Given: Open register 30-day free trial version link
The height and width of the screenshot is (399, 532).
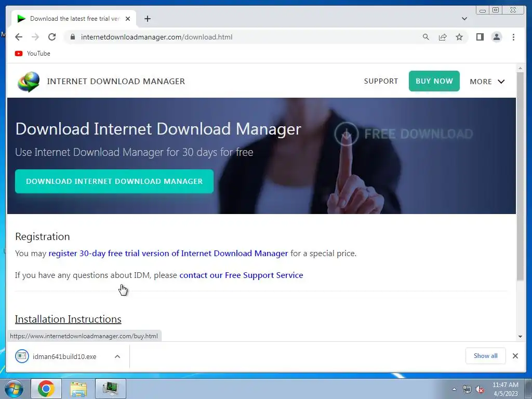Looking at the screenshot, I should pyautogui.click(x=168, y=254).
